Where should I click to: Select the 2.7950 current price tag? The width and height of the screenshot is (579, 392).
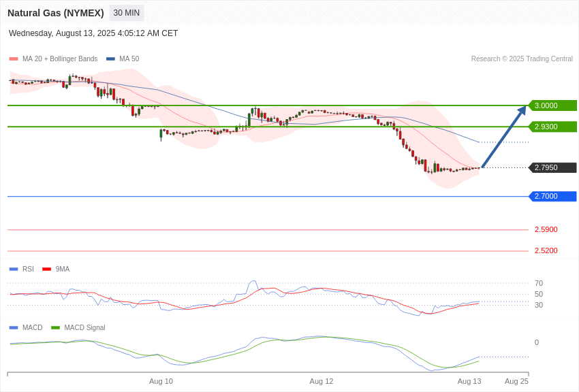[x=553, y=167]
